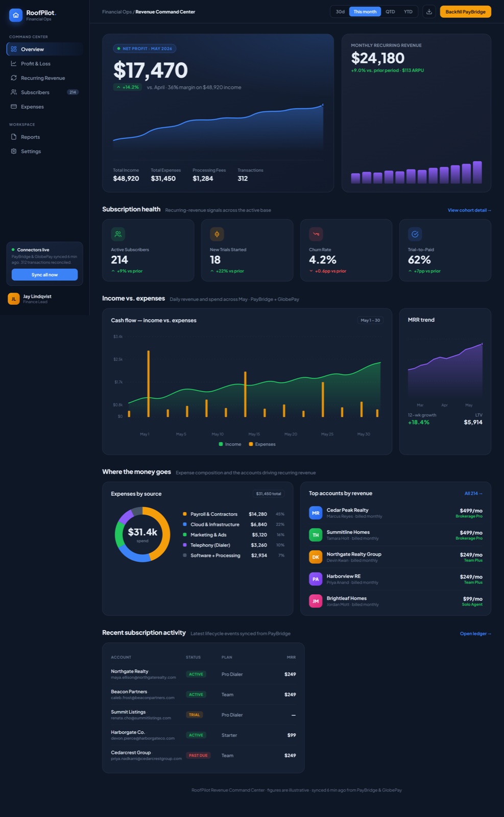This screenshot has width=504, height=817.
Task: Click the Expenses card icon in sidebar
Action: click(14, 106)
